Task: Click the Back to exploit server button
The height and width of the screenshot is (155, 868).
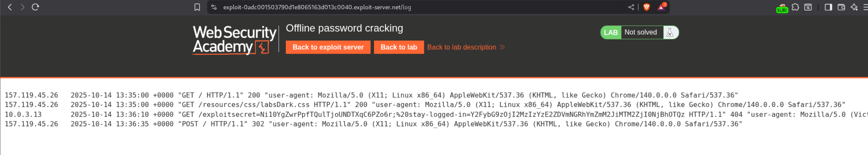Action: pos(328,47)
